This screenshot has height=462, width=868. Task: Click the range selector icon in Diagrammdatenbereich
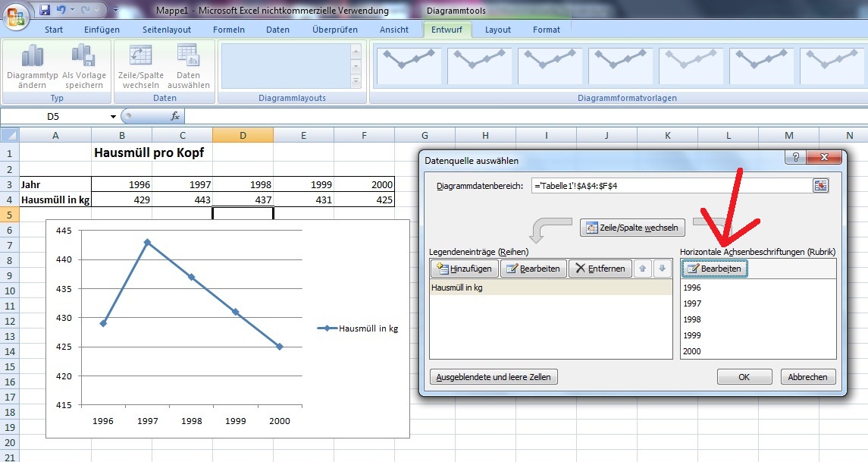pos(821,186)
